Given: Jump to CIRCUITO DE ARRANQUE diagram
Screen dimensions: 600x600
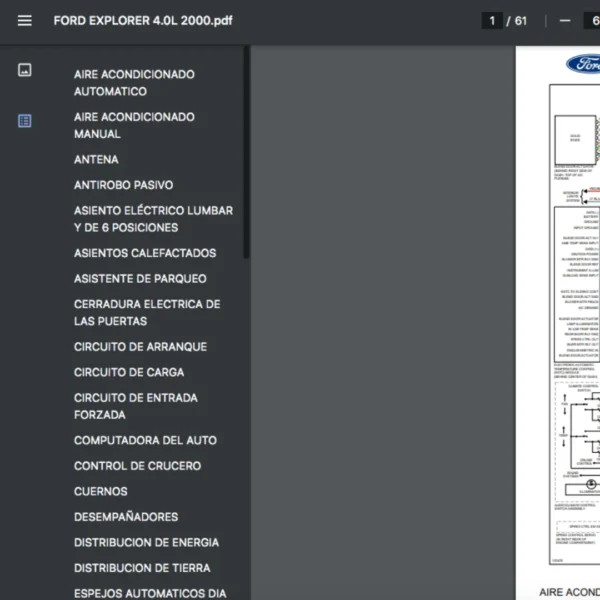Looking at the screenshot, I should pos(140,347).
